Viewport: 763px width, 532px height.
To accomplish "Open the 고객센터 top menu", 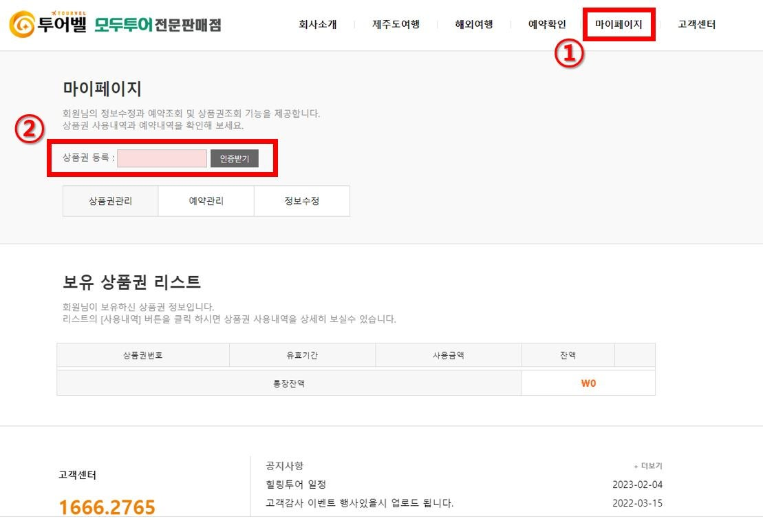I will [x=697, y=24].
